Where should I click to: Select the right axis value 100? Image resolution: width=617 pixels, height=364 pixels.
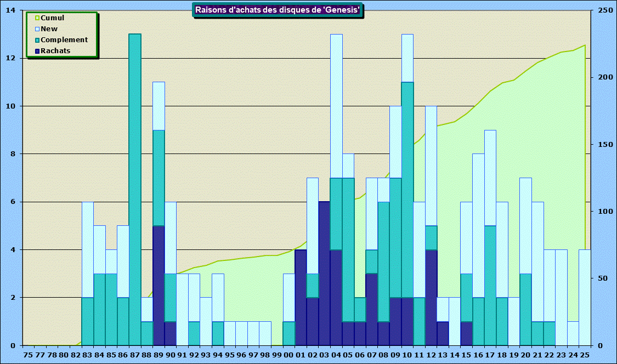click(604, 212)
